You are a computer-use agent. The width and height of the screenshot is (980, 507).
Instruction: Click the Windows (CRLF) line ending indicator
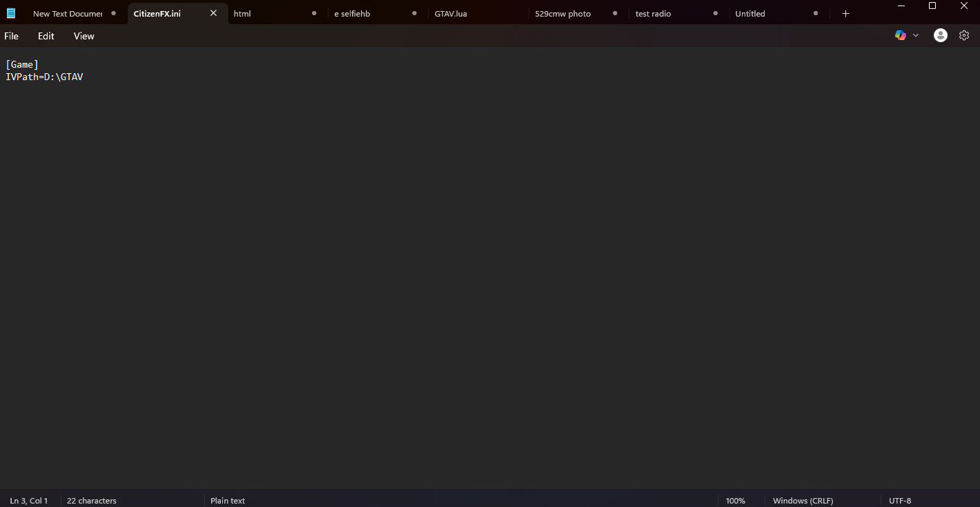[803, 501]
